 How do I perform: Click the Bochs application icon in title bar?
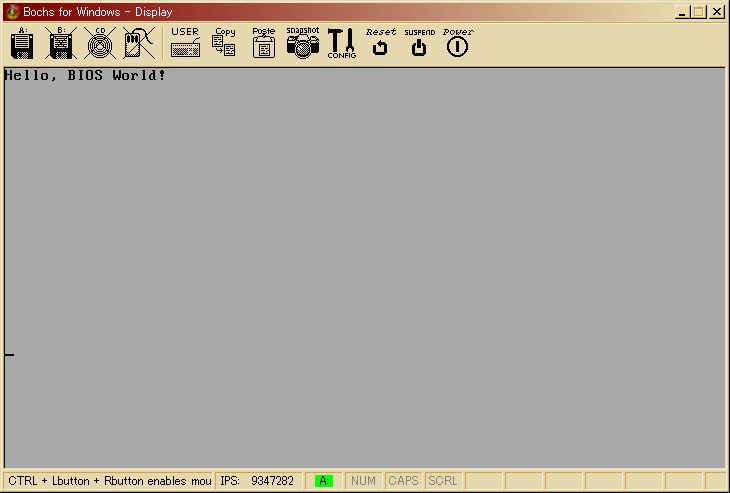coord(13,12)
